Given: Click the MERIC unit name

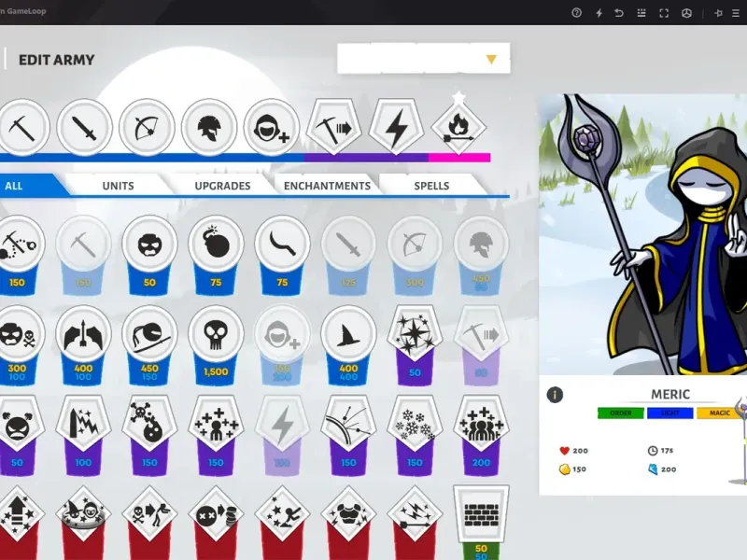Looking at the screenshot, I should coord(670,394).
